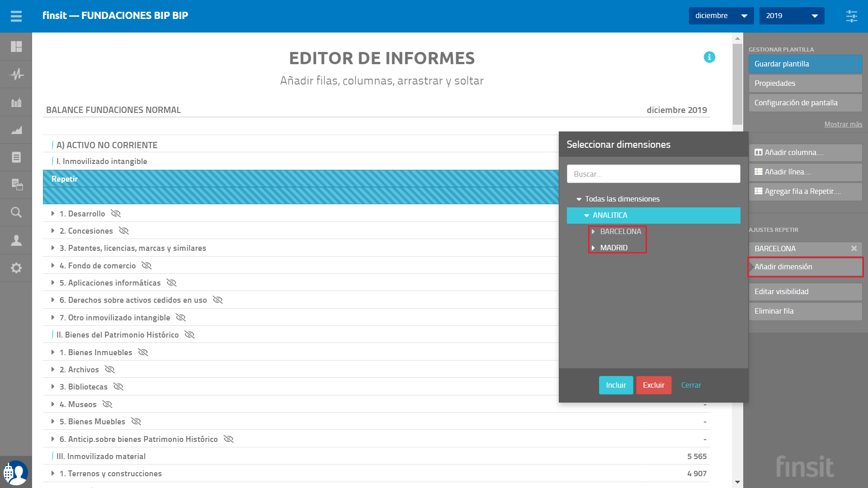Viewport: 868px width, 488px height.
Task: Click the red Excluir button
Action: [654, 385]
